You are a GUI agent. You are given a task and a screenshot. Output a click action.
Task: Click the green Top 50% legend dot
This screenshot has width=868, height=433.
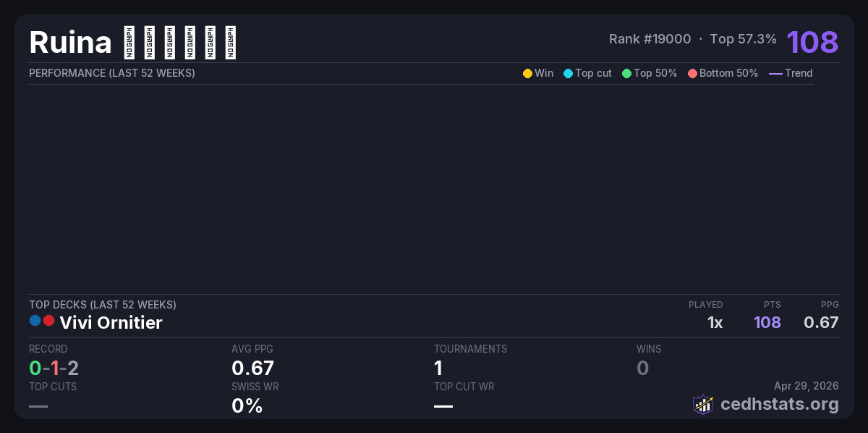[626, 73]
